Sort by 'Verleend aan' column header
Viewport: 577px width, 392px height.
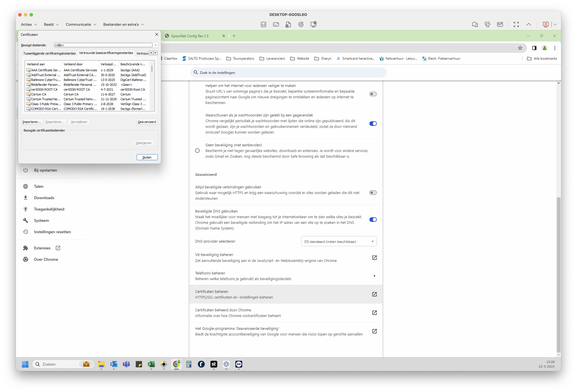(43, 64)
